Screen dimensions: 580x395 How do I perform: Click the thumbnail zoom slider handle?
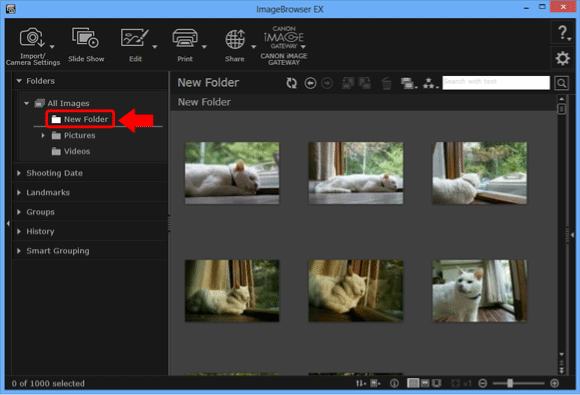pyautogui.click(x=510, y=383)
